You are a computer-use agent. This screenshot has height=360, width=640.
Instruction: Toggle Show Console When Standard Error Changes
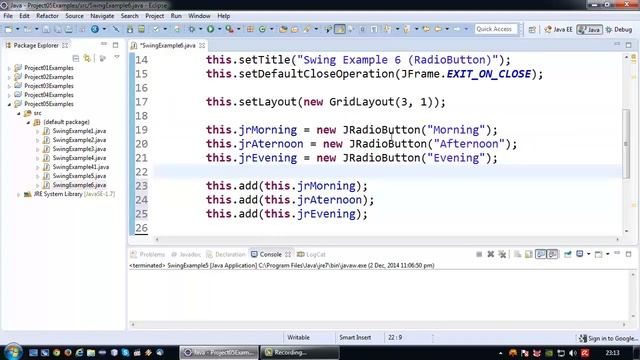[552, 254]
